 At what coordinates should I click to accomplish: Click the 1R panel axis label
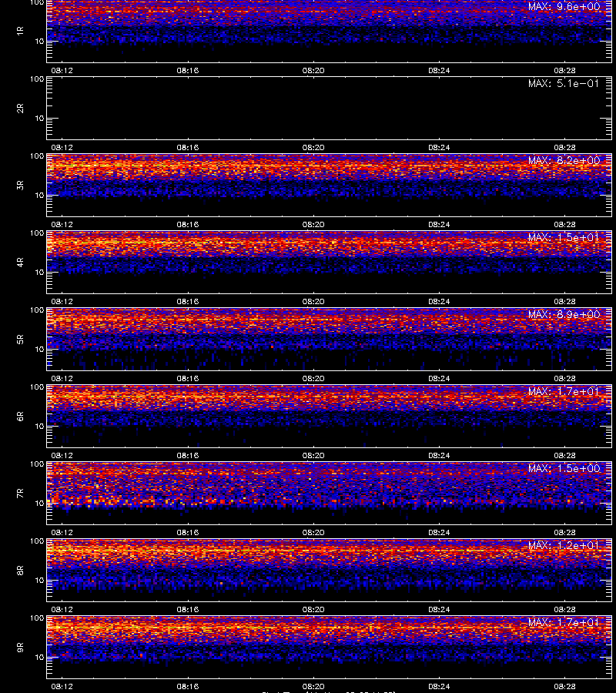click(20, 31)
